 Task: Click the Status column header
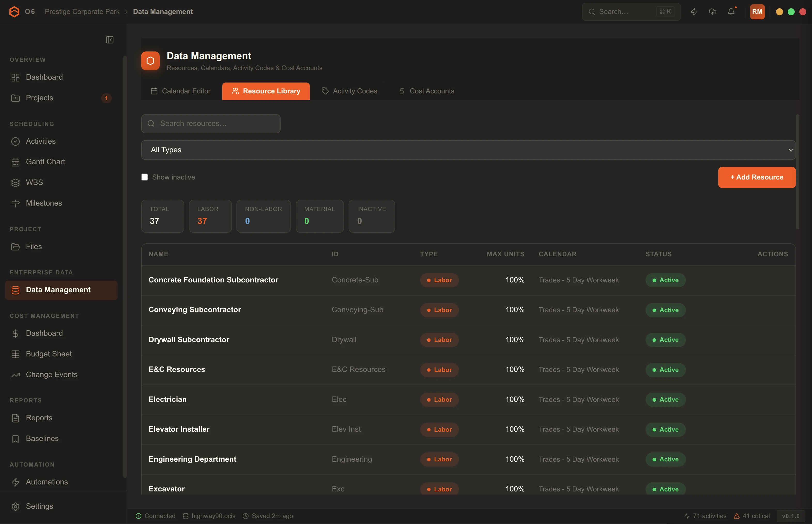point(658,254)
